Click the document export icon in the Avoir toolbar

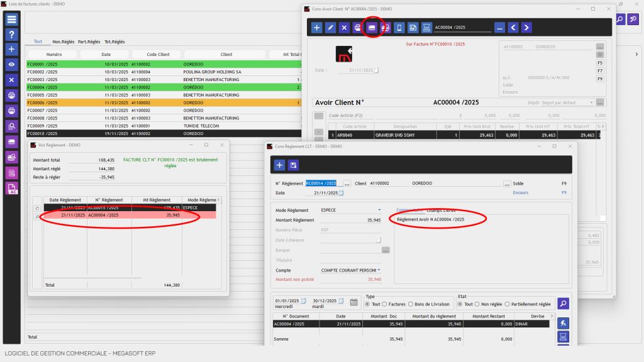(x=413, y=28)
